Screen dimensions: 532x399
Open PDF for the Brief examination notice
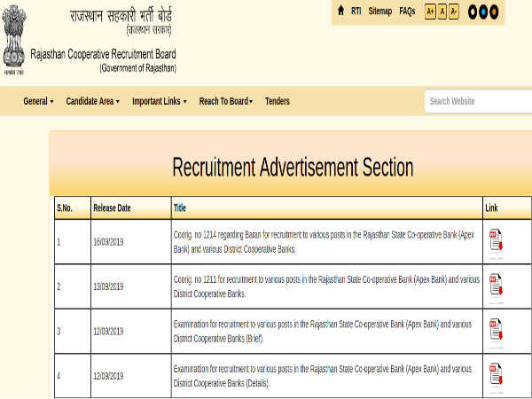pyautogui.click(x=496, y=330)
